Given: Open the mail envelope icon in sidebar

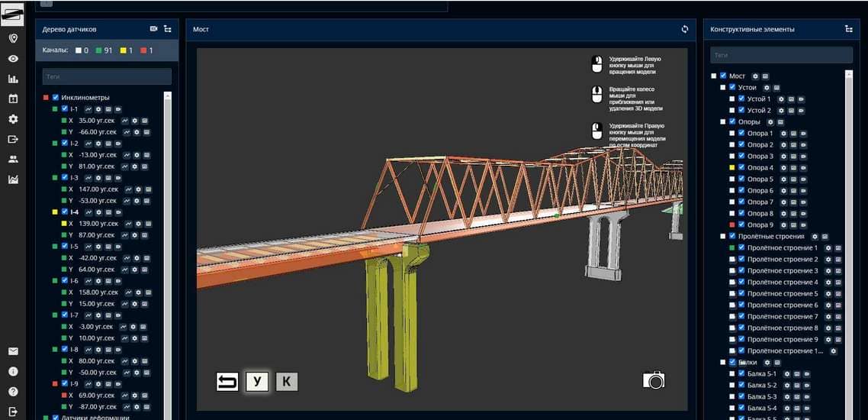Looking at the screenshot, I should [x=13, y=351].
